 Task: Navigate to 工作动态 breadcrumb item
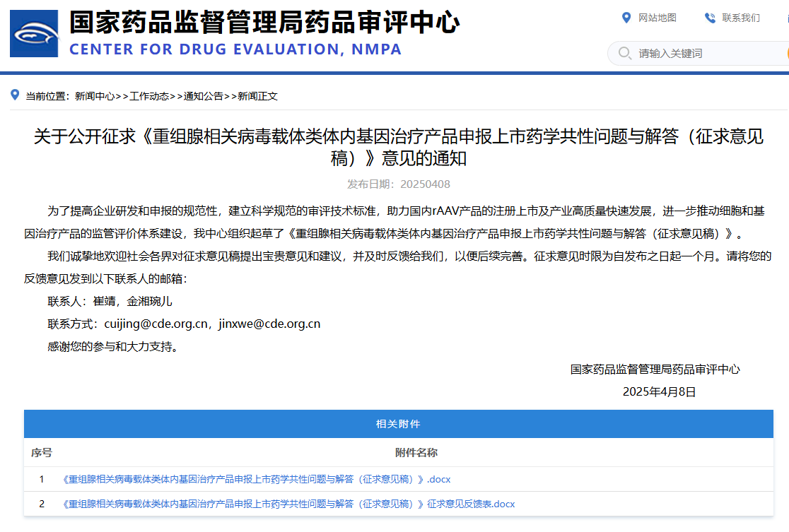coord(149,96)
